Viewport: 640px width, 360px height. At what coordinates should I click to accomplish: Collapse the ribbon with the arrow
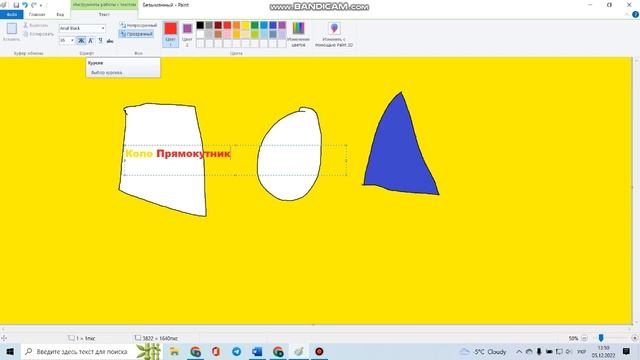click(627, 14)
